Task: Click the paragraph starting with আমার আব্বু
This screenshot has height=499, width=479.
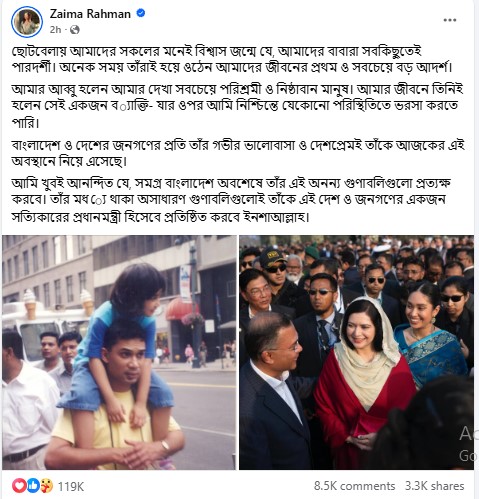Action: [x=237, y=106]
